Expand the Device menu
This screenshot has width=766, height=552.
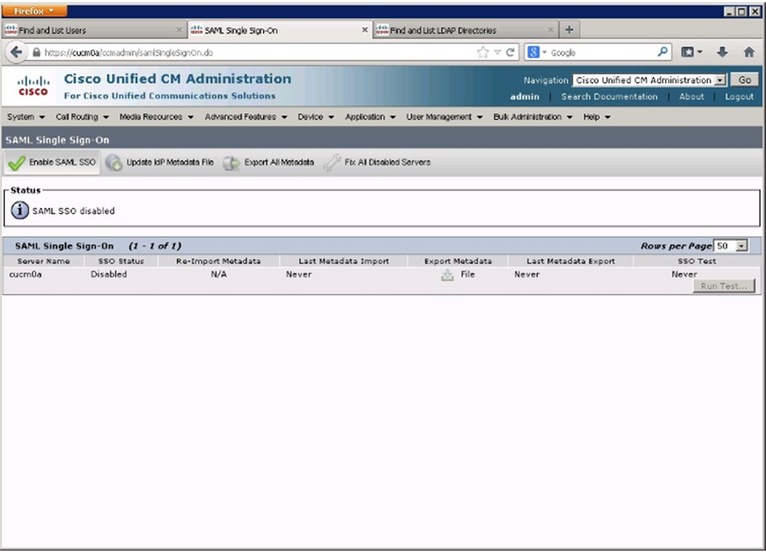point(316,117)
